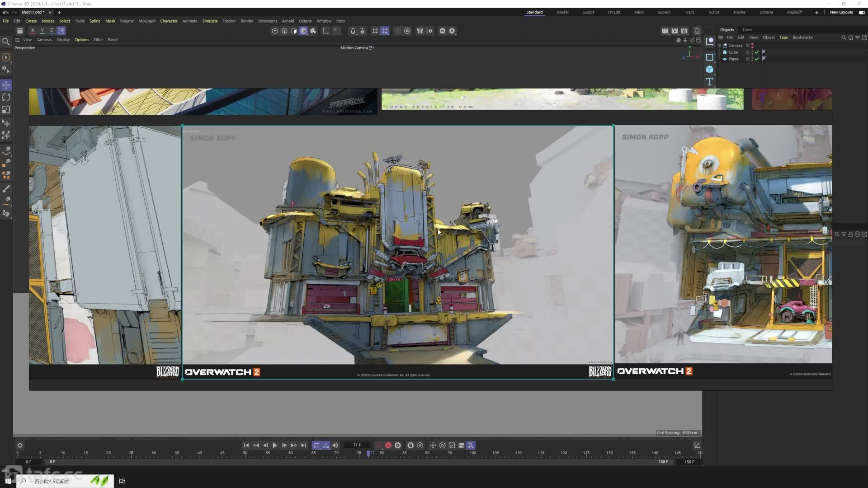
Task: Add a Text object from the palette
Action: pyautogui.click(x=710, y=82)
